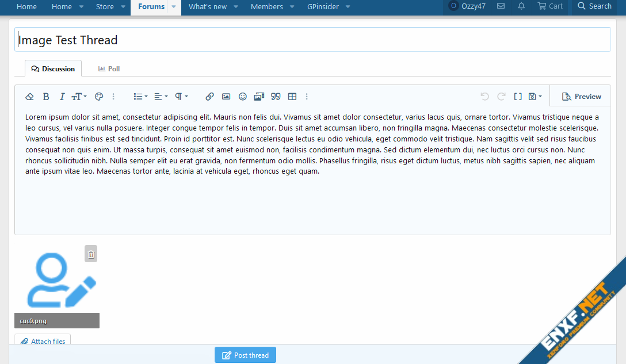The image size is (626, 364).
Task: Open the What's new menu item
Action: tap(208, 7)
